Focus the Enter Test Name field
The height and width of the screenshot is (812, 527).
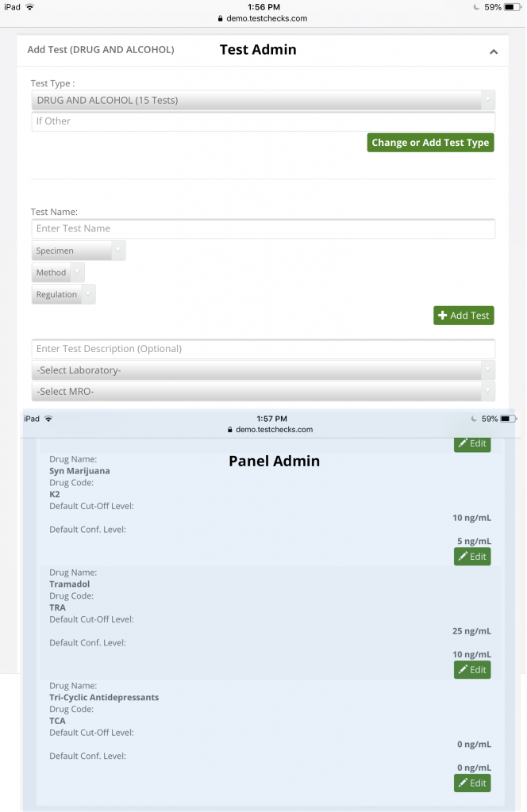(x=263, y=228)
